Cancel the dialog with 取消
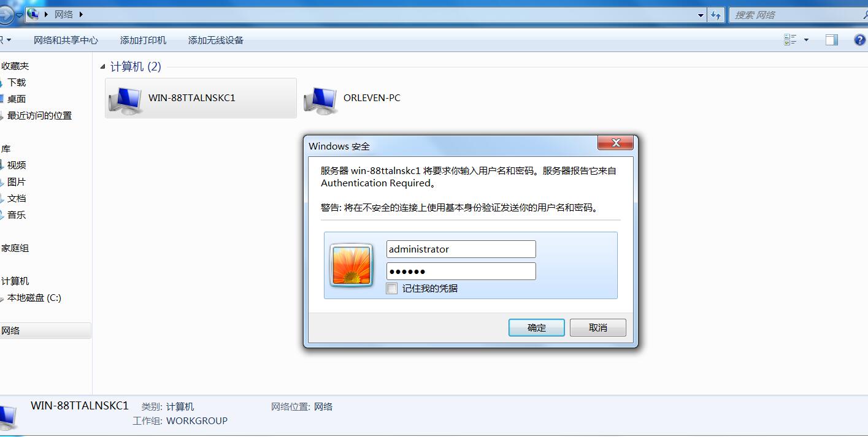Screen dimensions: 868x437 [x=598, y=327]
